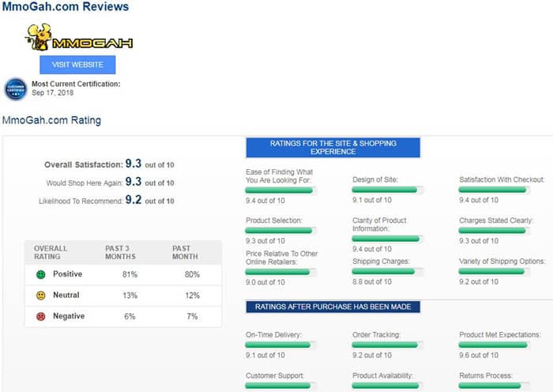The width and height of the screenshot is (553, 392).
Task: Click the Design of Site rating bar
Action: pyautogui.click(x=387, y=190)
